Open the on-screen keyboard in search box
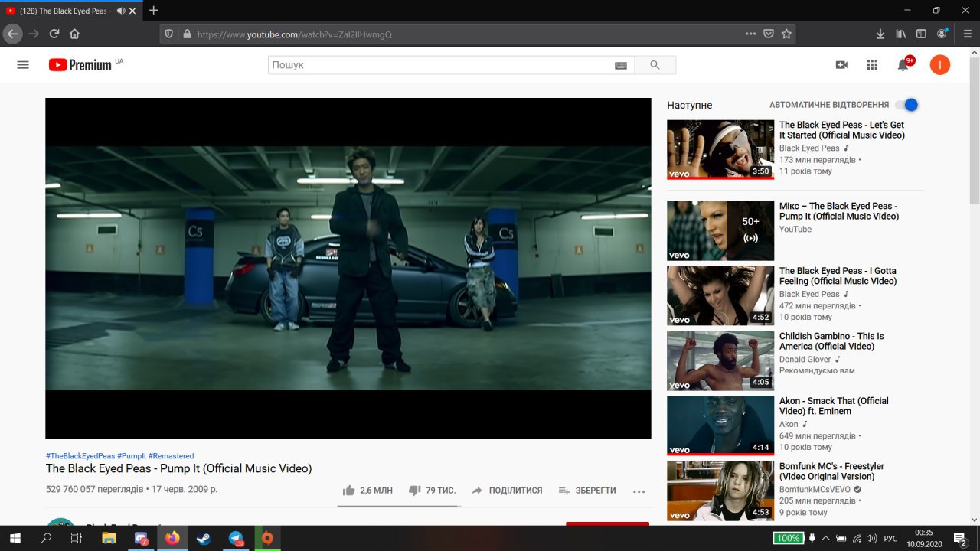 tap(621, 66)
